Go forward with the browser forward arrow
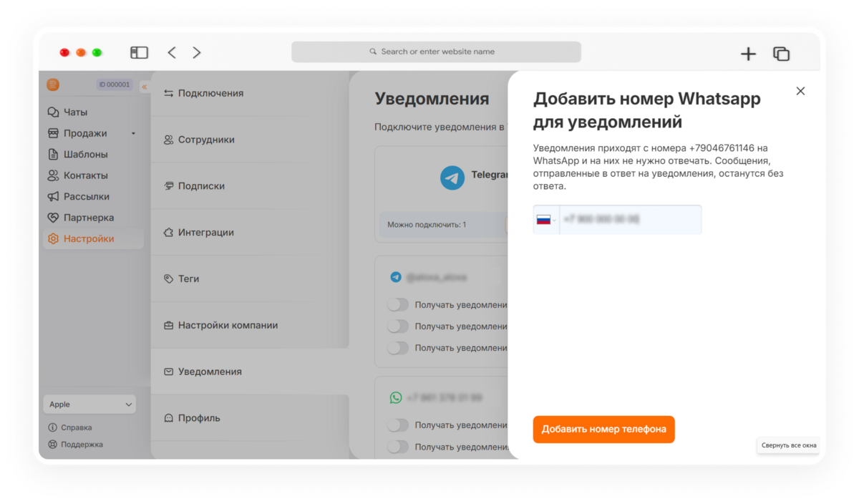The image size is (859, 504). tap(197, 52)
